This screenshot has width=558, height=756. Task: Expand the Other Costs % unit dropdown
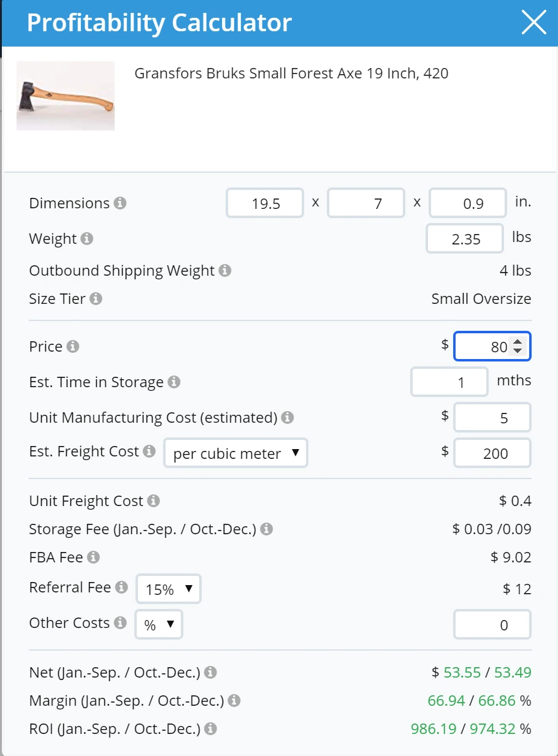[x=159, y=625]
